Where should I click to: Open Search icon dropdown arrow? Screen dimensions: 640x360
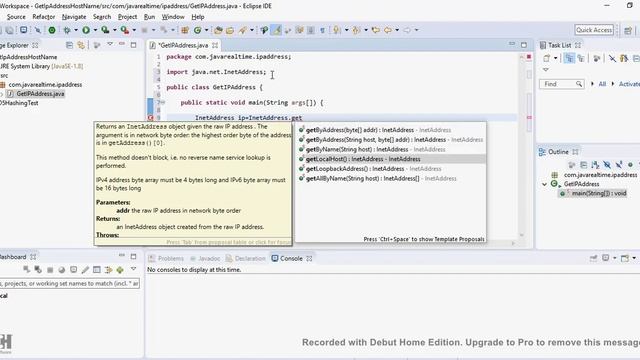pyautogui.click(x=252, y=30)
